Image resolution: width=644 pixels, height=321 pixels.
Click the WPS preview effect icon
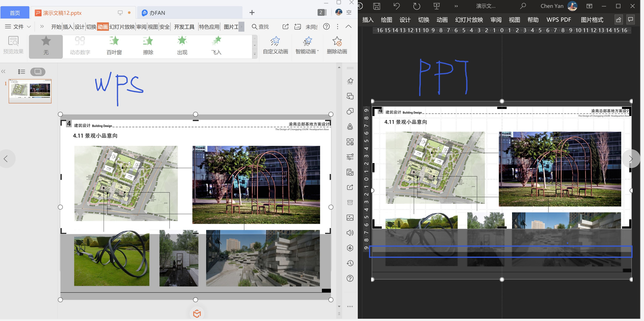(x=13, y=45)
